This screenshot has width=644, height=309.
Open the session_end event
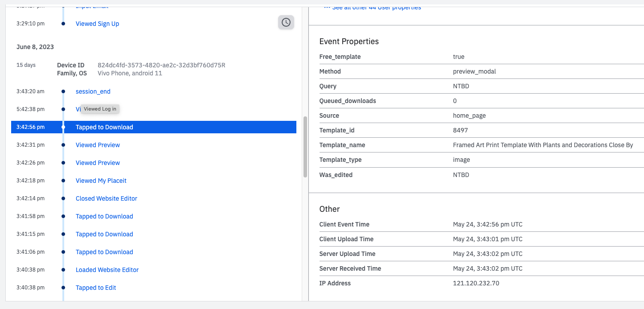click(x=93, y=91)
